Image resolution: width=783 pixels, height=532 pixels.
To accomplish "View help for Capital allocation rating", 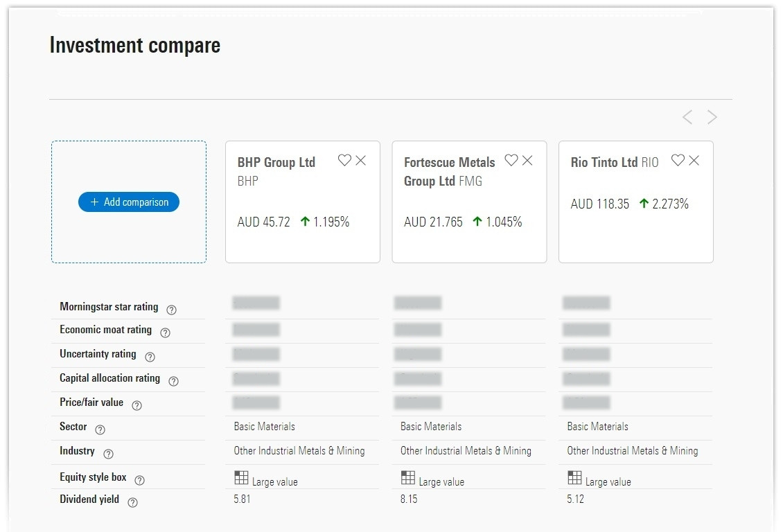I will click(x=173, y=381).
